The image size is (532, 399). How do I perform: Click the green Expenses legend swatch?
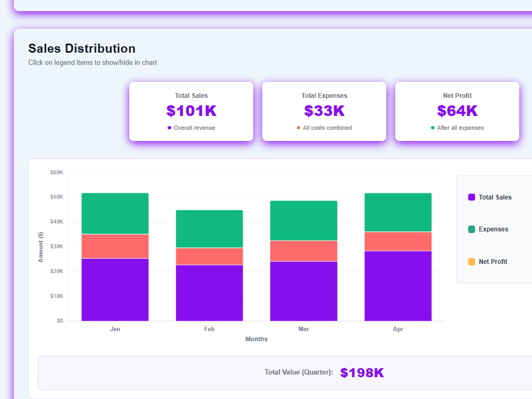[471, 229]
